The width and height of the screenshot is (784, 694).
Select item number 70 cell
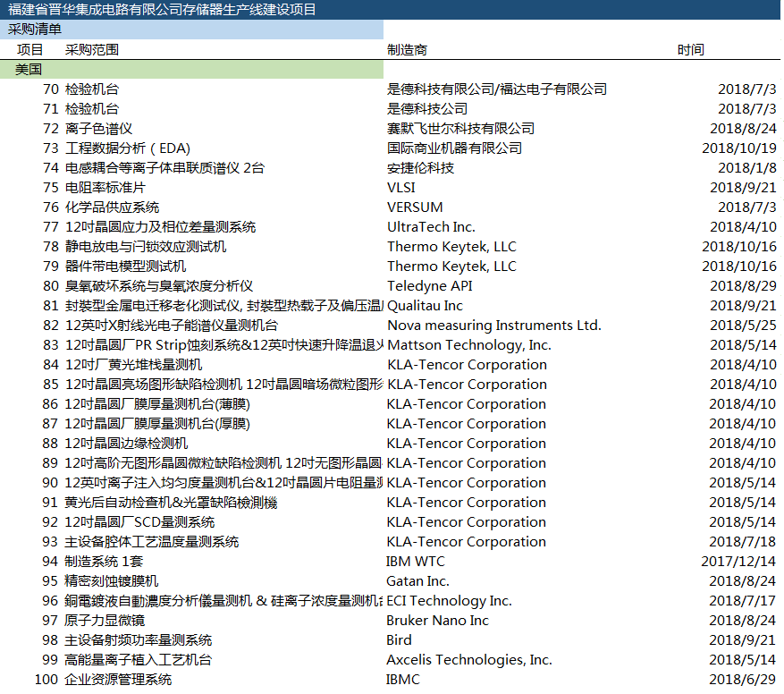pyautogui.click(x=51, y=89)
